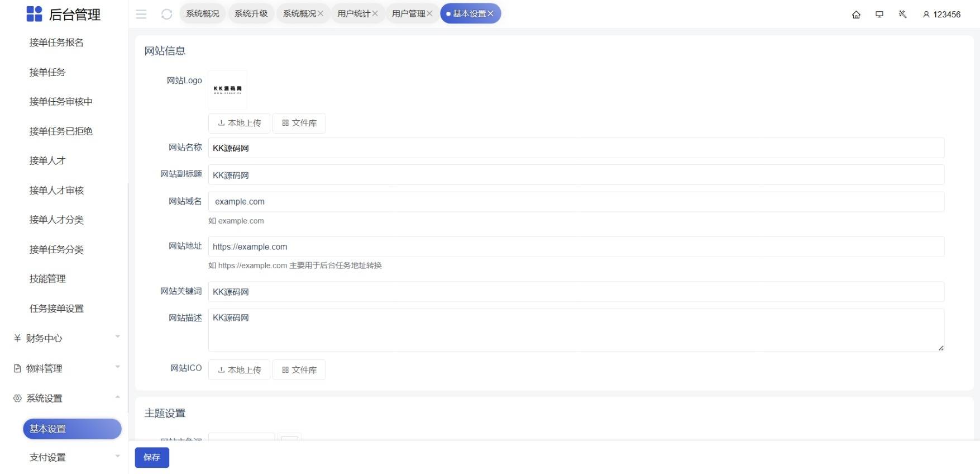Open user menu for 123456
The image size is (980, 474).
pyautogui.click(x=941, y=15)
